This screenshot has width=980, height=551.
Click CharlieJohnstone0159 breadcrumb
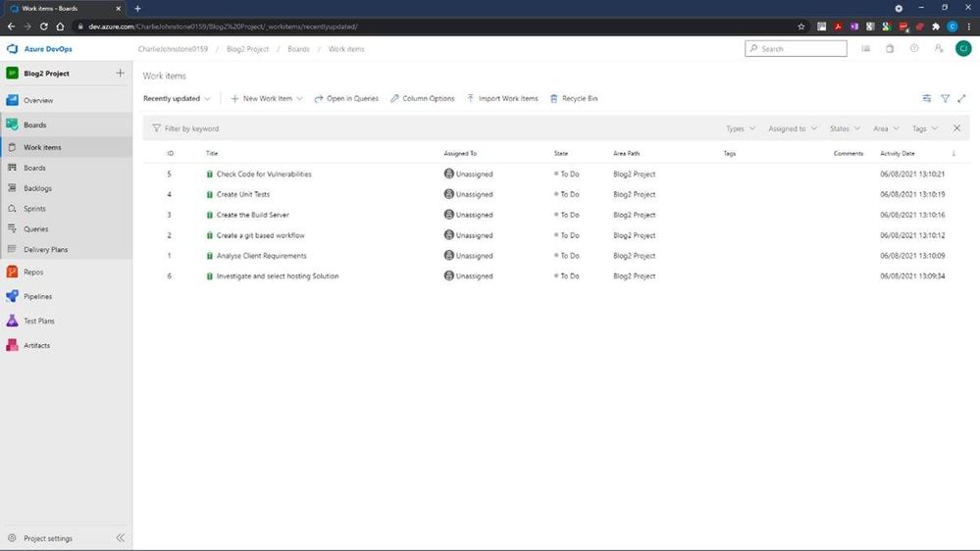click(173, 49)
